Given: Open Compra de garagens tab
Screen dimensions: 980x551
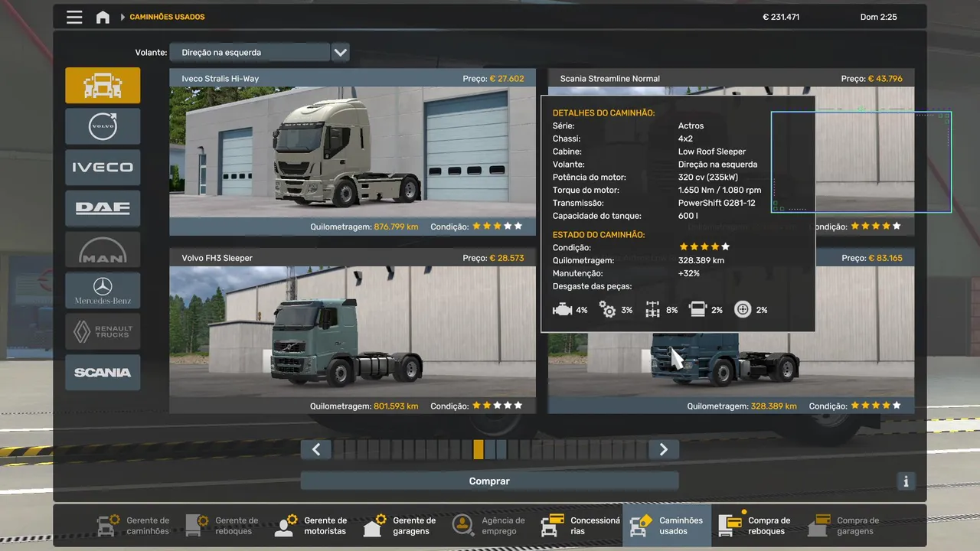Looking at the screenshot, I should (844, 526).
